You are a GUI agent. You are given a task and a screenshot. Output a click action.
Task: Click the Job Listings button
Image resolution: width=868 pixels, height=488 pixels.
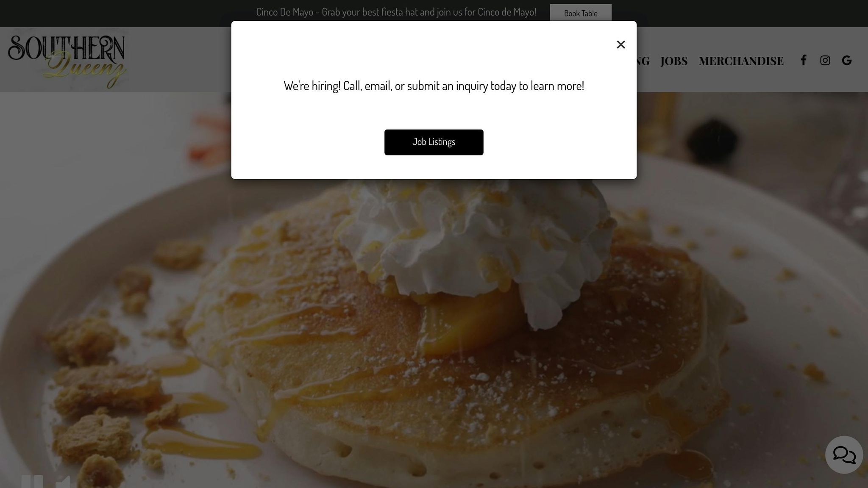(434, 142)
